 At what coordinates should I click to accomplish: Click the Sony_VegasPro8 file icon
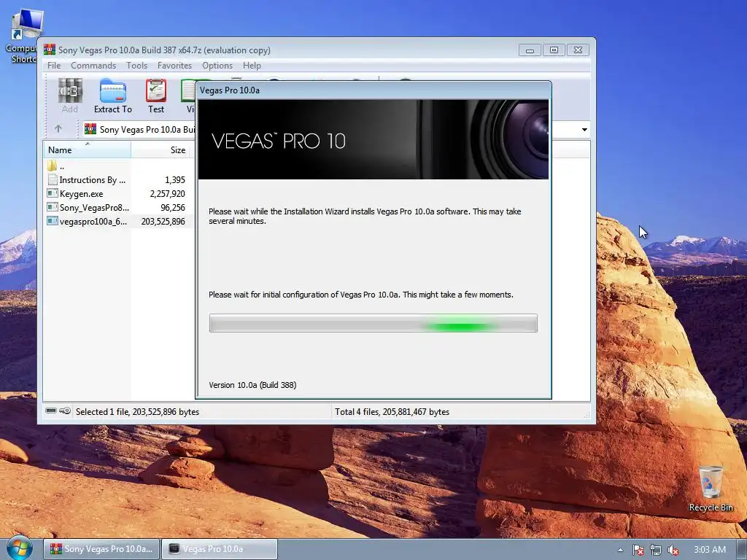tap(53, 207)
